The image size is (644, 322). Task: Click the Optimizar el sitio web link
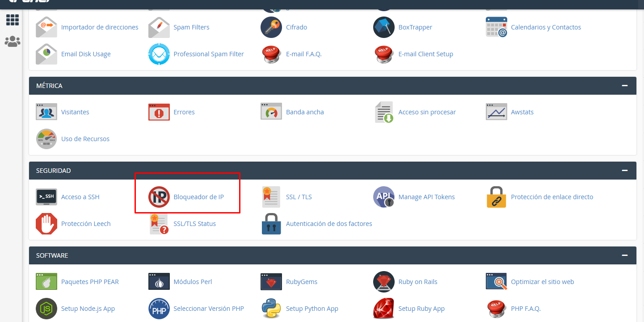click(x=542, y=282)
